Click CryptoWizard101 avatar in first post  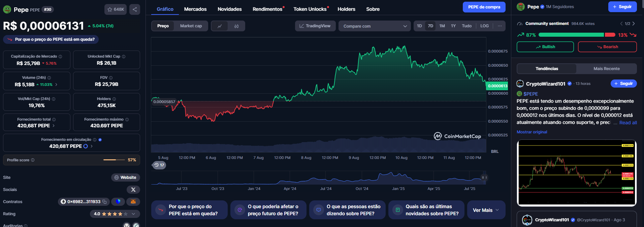click(x=520, y=84)
